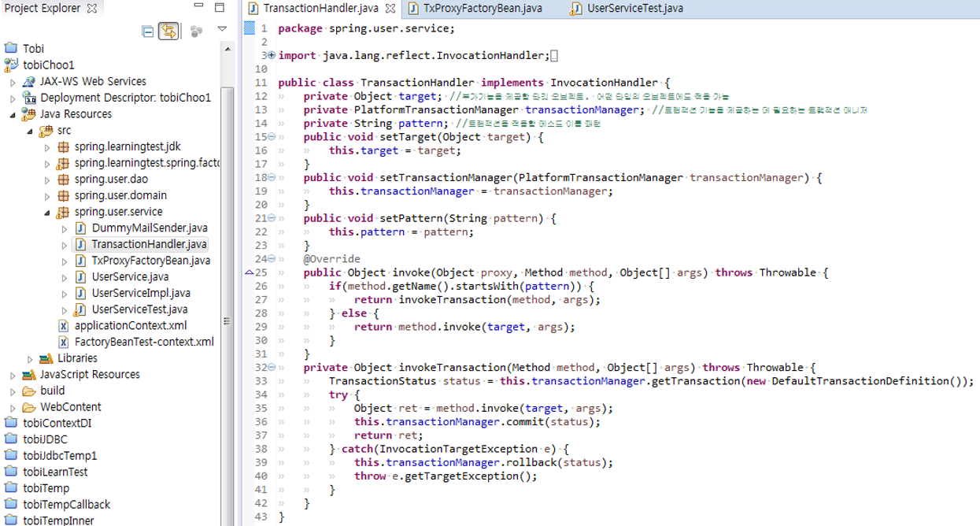Expand the Libraries node

[30, 359]
